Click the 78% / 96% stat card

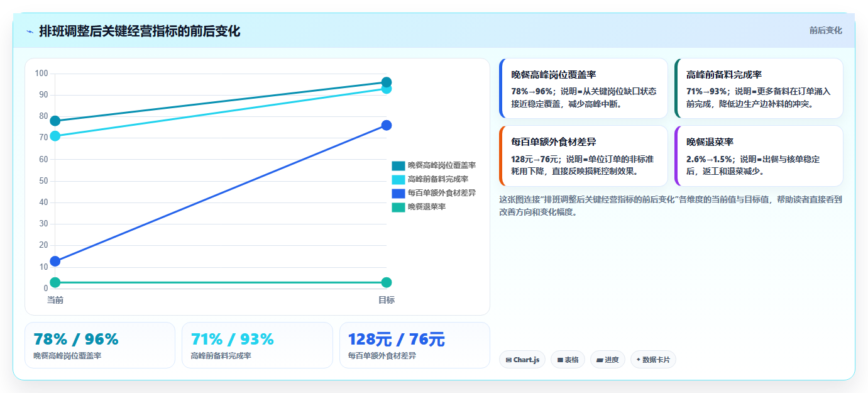pos(100,345)
